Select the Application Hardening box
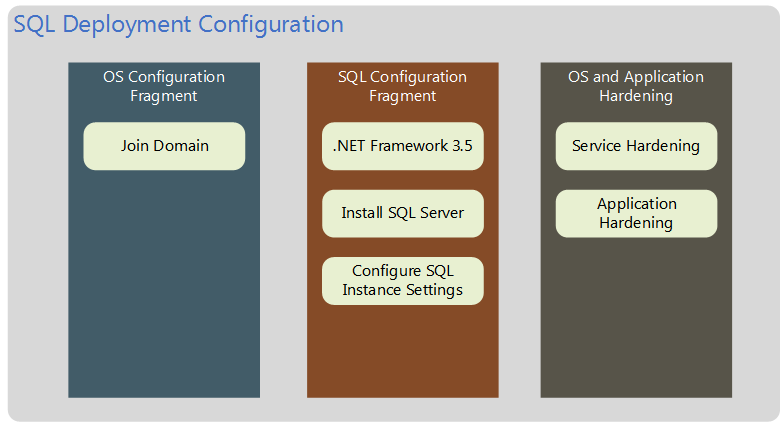The image size is (781, 422). [636, 213]
